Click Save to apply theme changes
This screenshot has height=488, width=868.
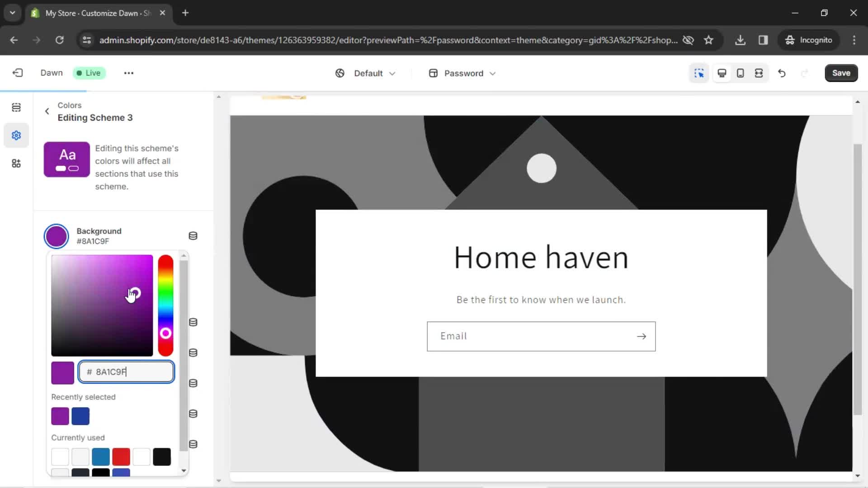tap(841, 73)
